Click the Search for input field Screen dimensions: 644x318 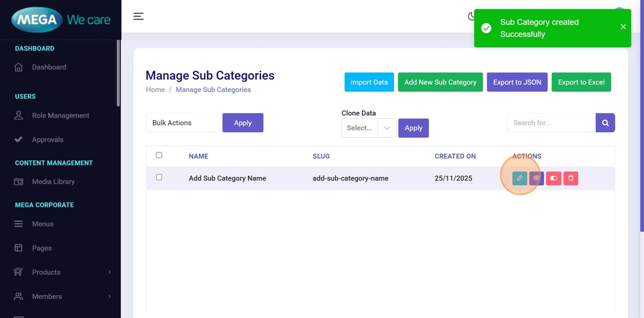(551, 122)
